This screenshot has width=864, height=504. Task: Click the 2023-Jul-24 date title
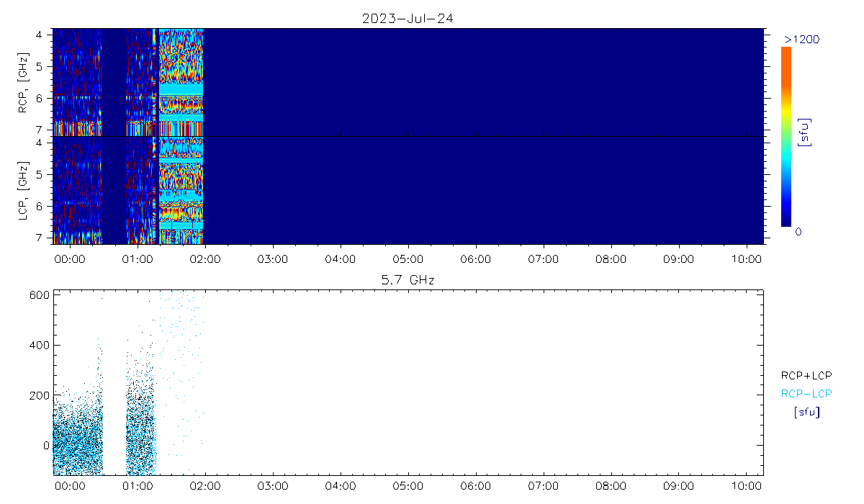408,19
